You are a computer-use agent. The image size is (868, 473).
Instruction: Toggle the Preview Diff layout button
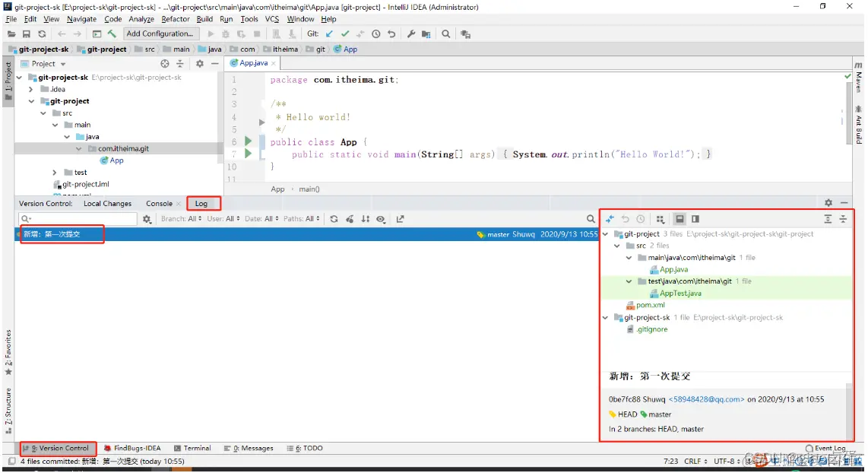pos(695,219)
